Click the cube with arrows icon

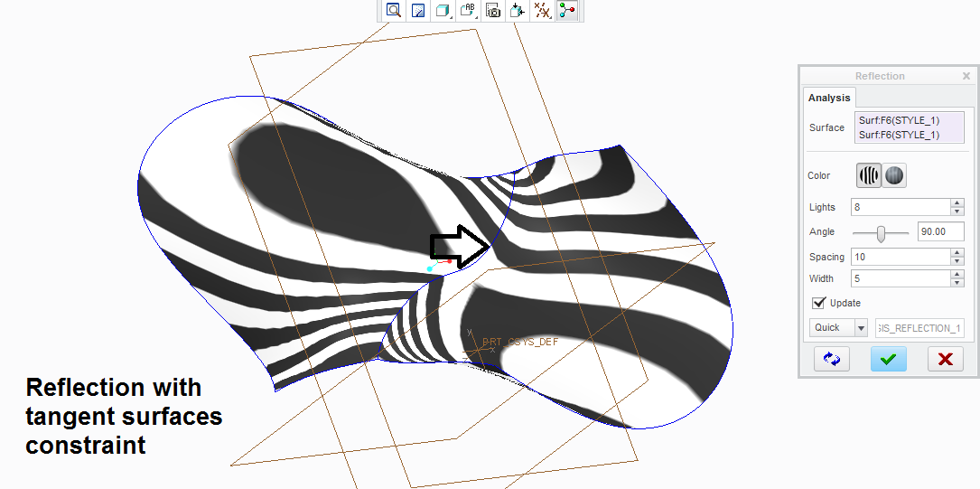[518, 10]
